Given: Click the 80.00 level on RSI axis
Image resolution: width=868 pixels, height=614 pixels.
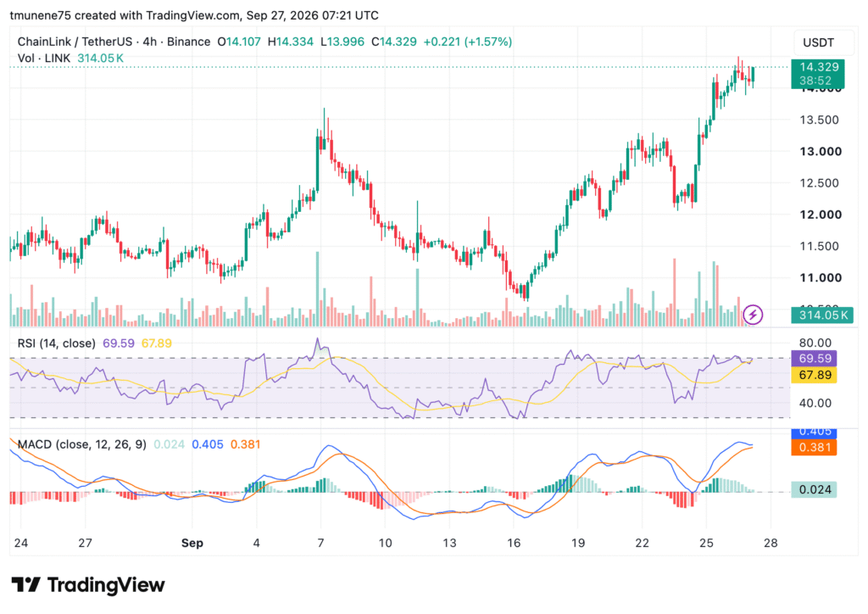Looking at the screenshot, I should point(815,343).
